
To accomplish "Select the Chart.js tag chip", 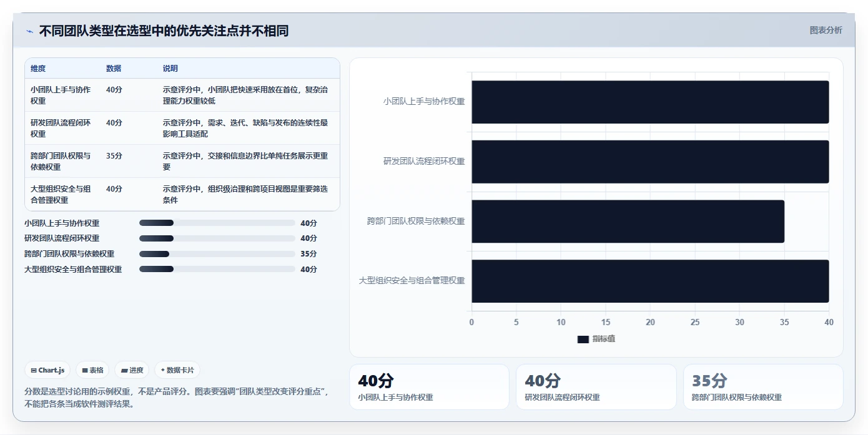I will click(x=48, y=370).
